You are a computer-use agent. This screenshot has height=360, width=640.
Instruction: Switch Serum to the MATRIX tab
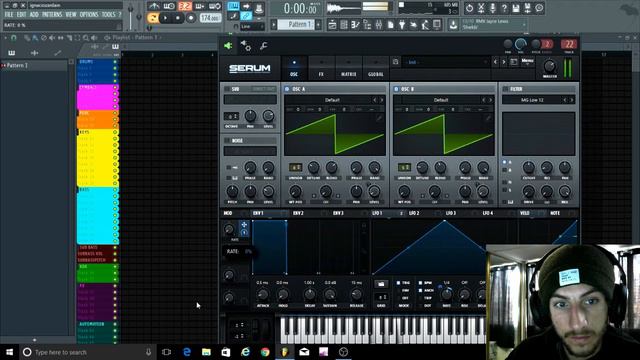pyautogui.click(x=348, y=68)
